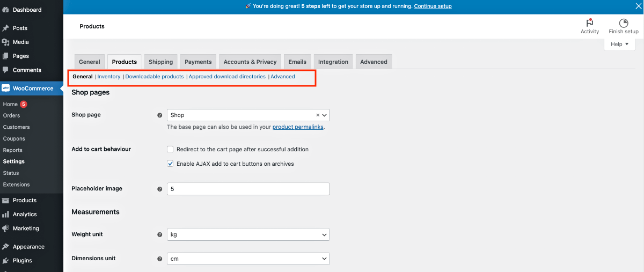Click the Comments bubble icon
This screenshot has width=644, height=272.
point(6,70)
